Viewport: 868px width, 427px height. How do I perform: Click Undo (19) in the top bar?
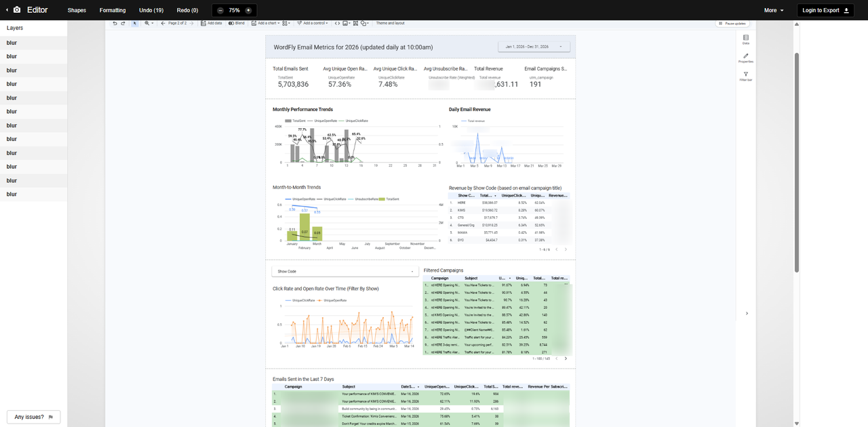coord(151,10)
